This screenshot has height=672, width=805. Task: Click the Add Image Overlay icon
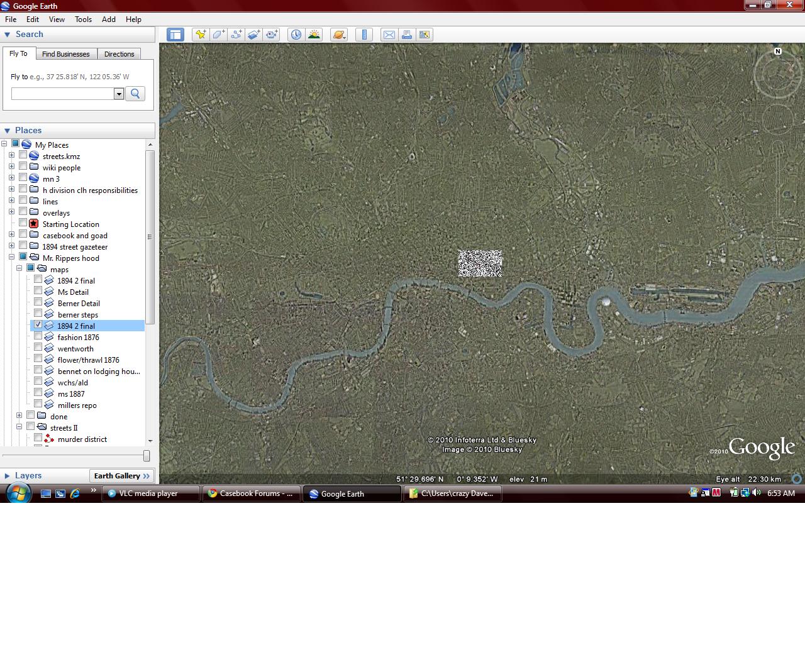click(253, 35)
